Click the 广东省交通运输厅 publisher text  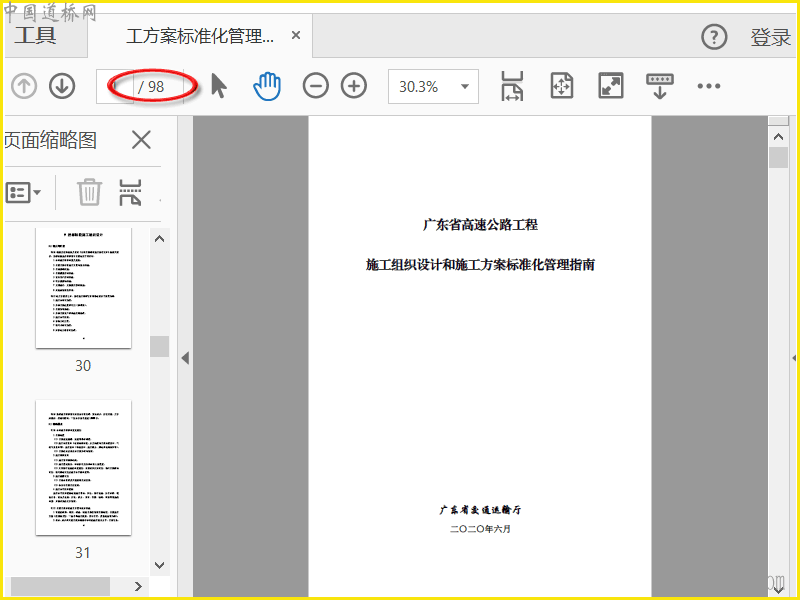click(x=480, y=510)
